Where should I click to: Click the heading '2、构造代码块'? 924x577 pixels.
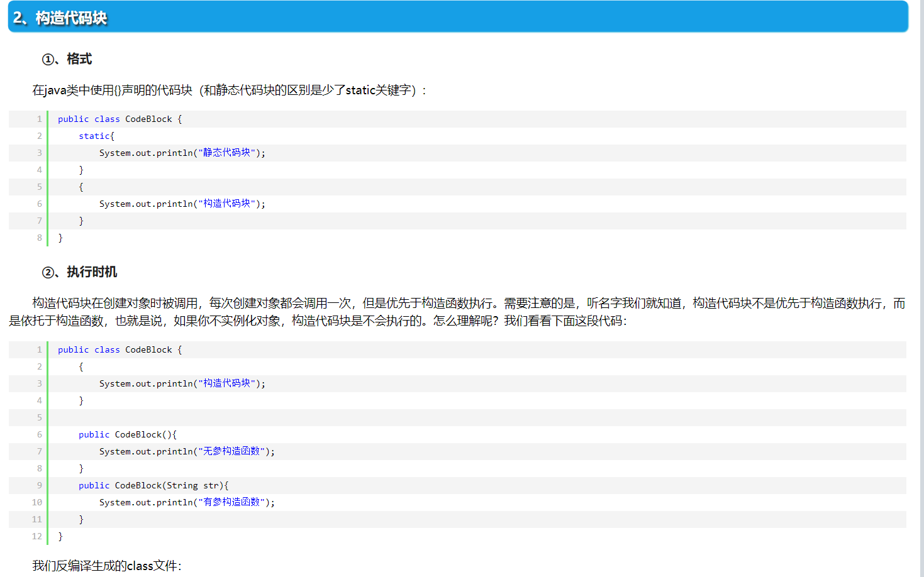[60, 18]
